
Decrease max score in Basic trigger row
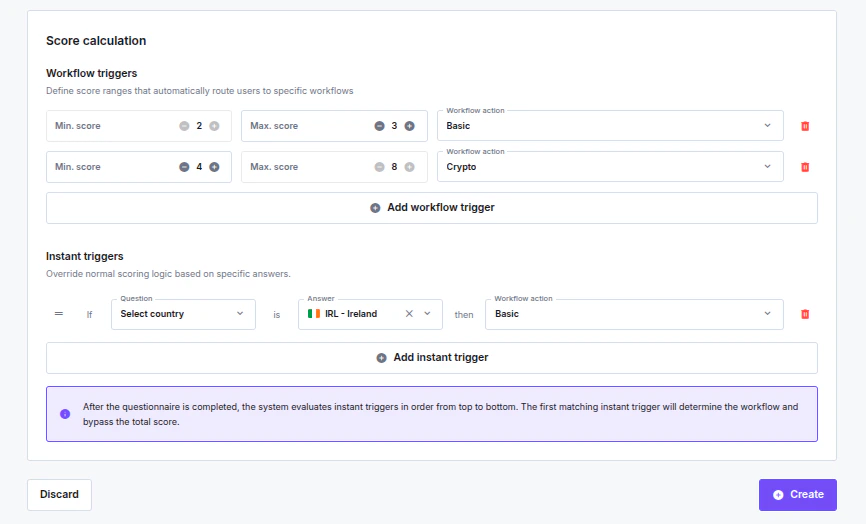click(x=379, y=126)
